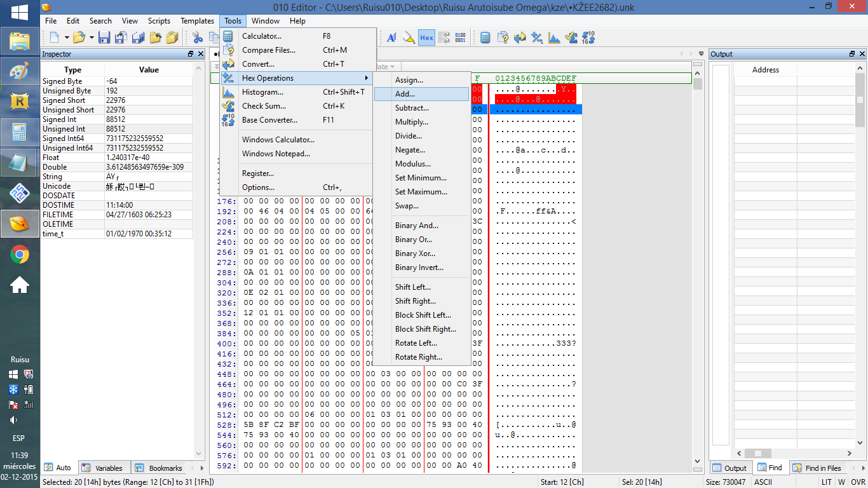Click the Output horizontal scrollbar thumb
Screen dimensions: 868x488
[757, 453]
